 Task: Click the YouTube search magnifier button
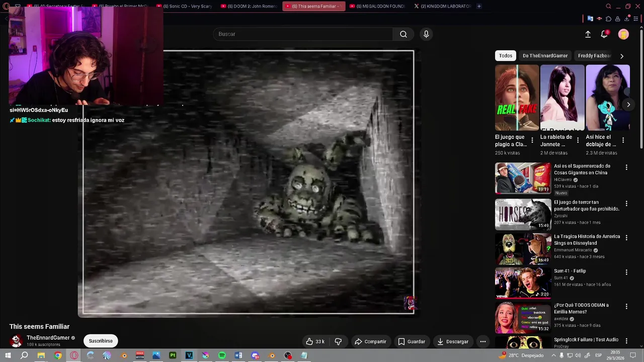[x=403, y=34]
